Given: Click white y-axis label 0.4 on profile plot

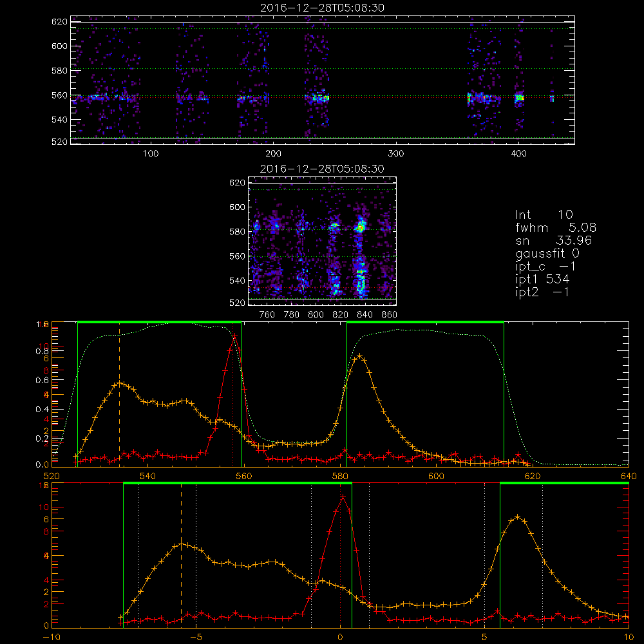Looking at the screenshot, I should pos(42,410).
